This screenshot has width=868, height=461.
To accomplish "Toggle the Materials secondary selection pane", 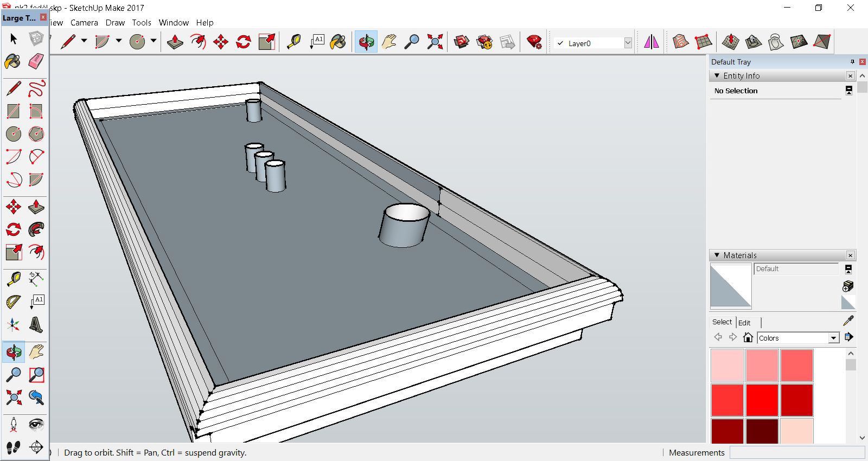I will [848, 268].
